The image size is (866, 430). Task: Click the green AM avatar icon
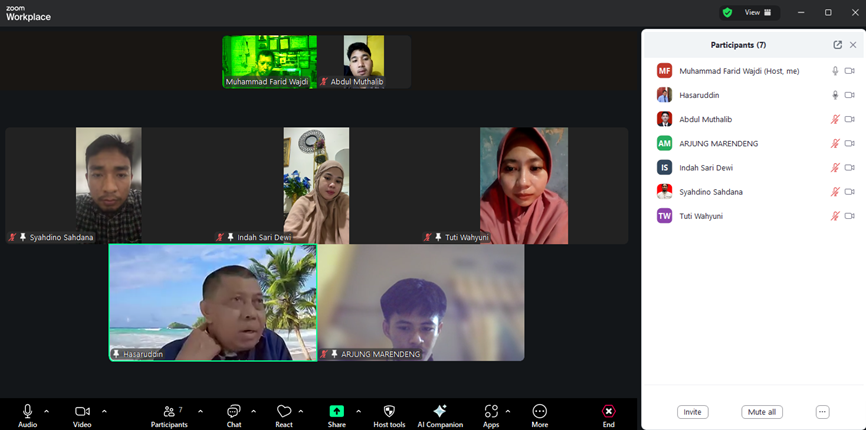664,144
